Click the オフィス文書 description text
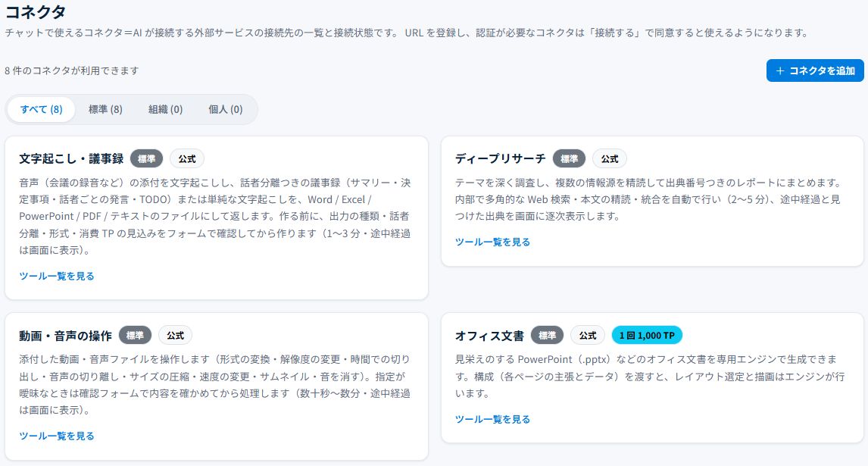 point(650,377)
